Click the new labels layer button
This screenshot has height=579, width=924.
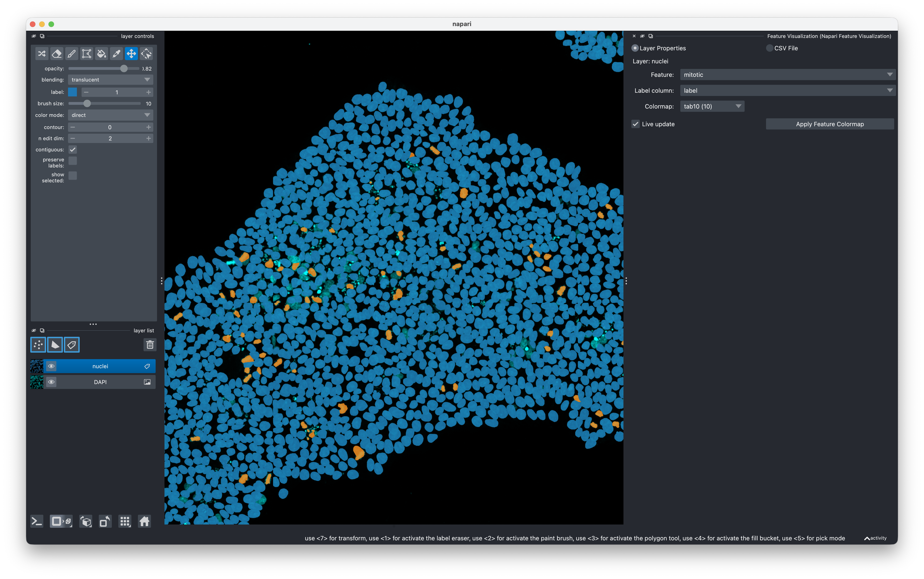[72, 345]
